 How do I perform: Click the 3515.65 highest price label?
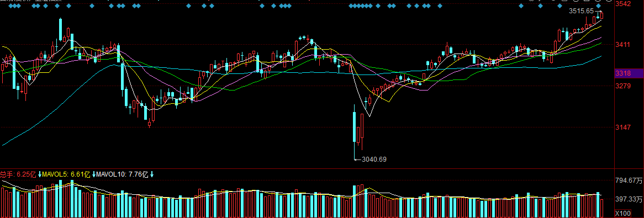coord(581,11)
